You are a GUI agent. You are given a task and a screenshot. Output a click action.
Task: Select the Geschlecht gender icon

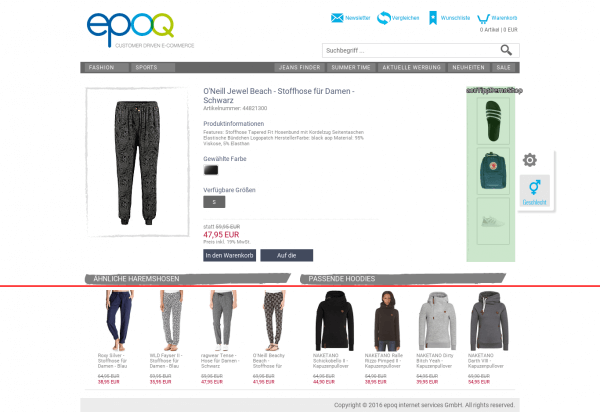(535, 187)
